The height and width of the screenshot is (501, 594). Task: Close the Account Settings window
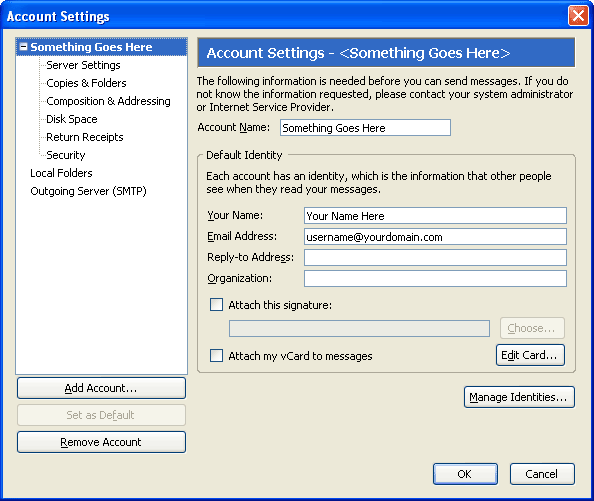578,16
